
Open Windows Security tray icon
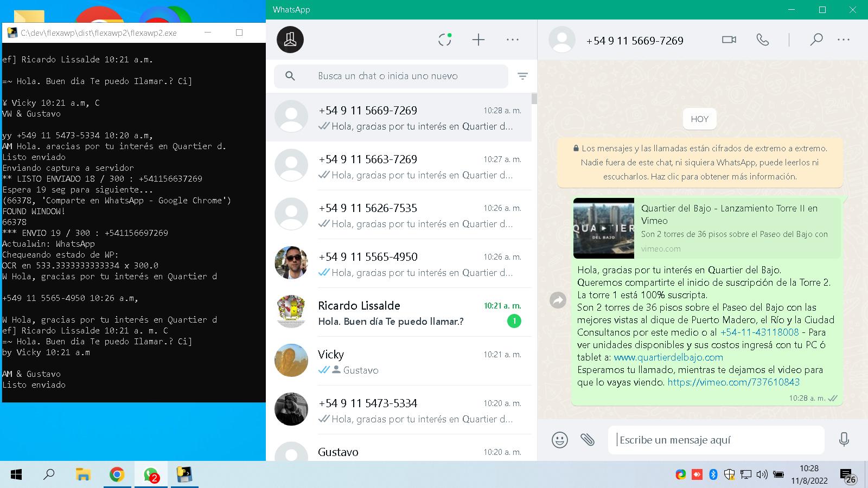pyautogui.click(x=730, y=474)
